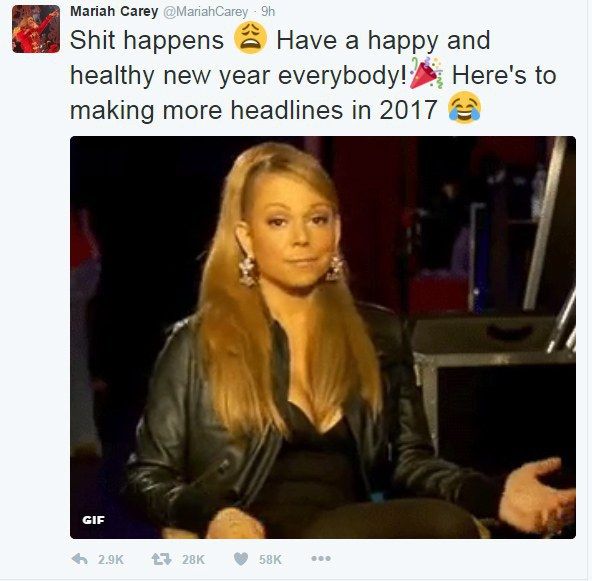592x581 pixels.
Task: Click the 28K retweets count
Action: point(193,559)
